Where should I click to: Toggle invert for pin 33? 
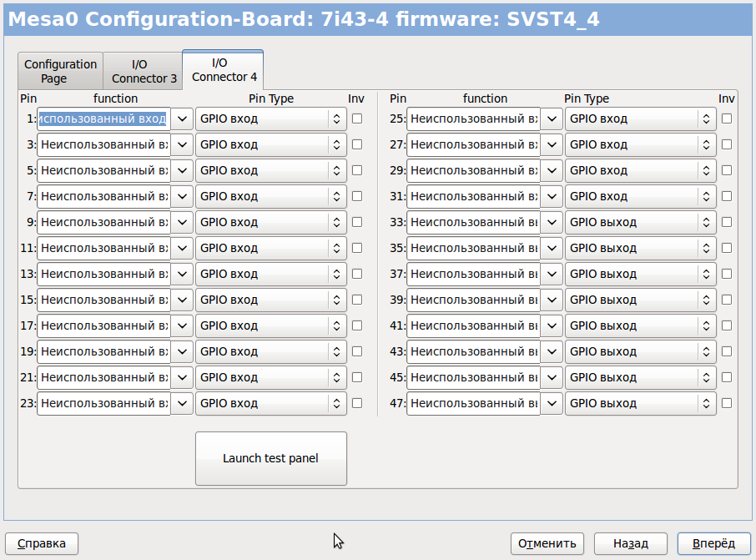(x=727, y=222)
